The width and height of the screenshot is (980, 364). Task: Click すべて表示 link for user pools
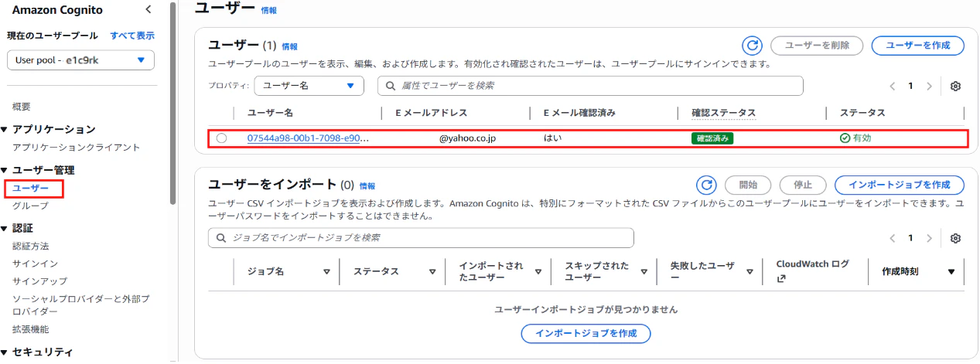click(x=132, y=36)
